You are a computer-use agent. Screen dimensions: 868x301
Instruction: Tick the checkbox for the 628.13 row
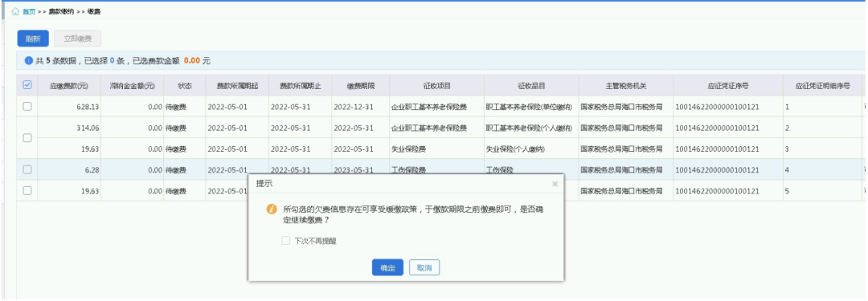tap(27, 106)
